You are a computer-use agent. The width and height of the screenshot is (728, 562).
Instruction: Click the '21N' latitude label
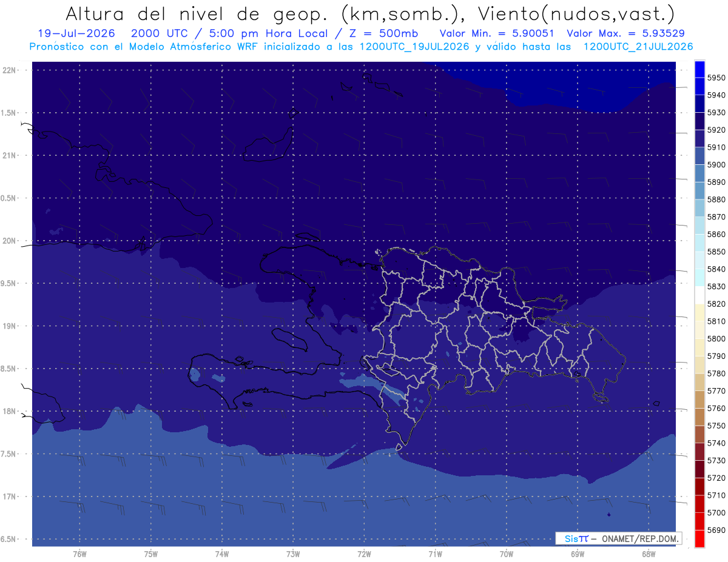(8, 155)
